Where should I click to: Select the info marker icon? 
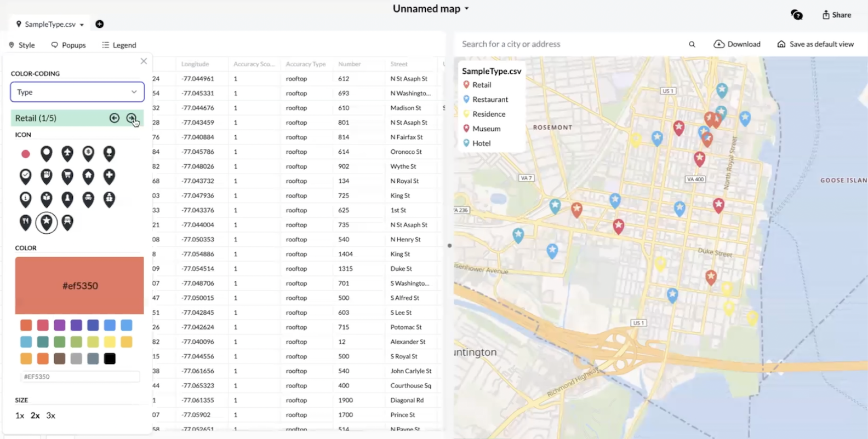tap(26, 199)
